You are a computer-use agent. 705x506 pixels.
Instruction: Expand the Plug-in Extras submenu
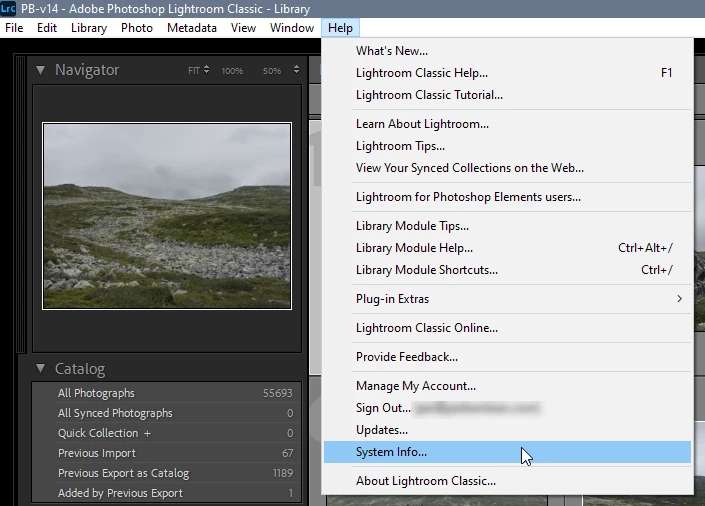click(x=507, y=299)
